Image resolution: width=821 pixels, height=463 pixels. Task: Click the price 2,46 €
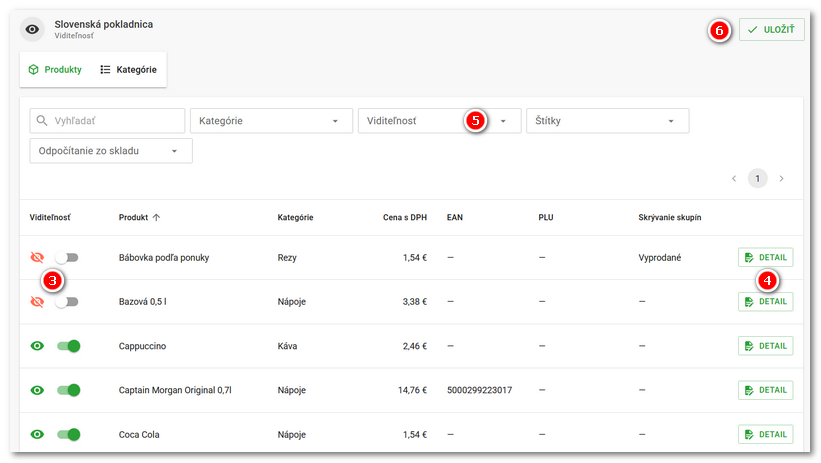coord(415,346)
